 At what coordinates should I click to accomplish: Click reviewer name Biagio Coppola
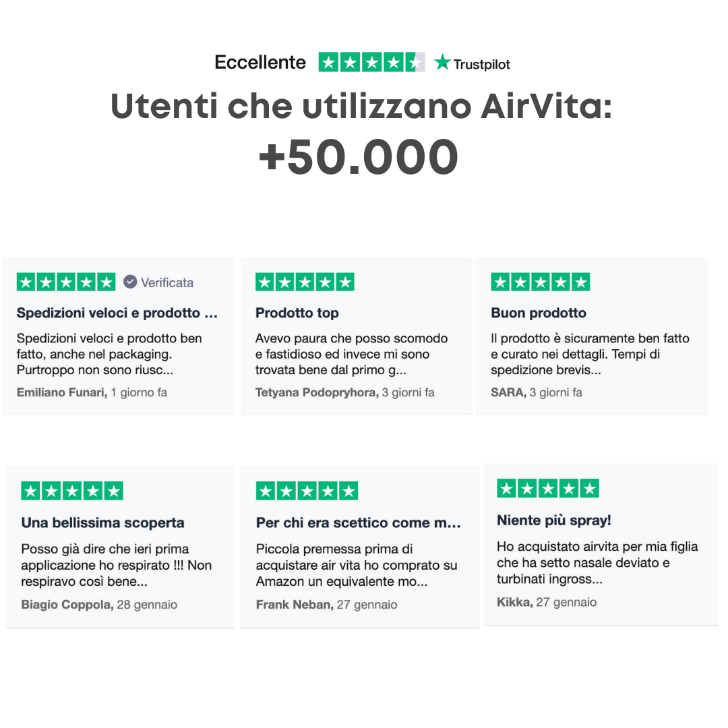(x=67, y=605)
